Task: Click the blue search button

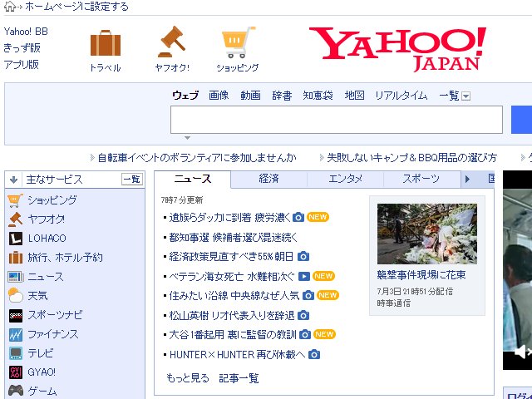Action: pyautogui.click(x=521, y=120)
